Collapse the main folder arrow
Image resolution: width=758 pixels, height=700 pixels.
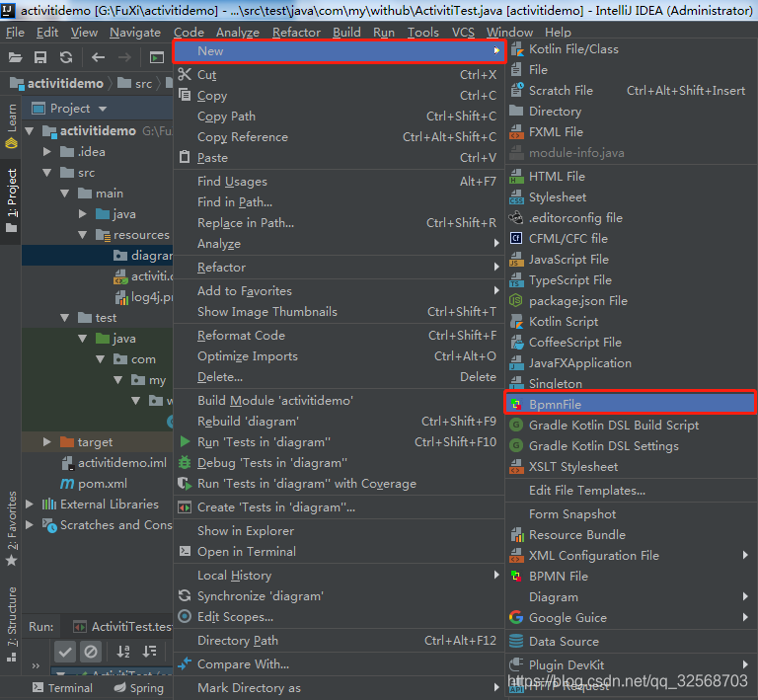pyautogui.click(x=65, y=194)
